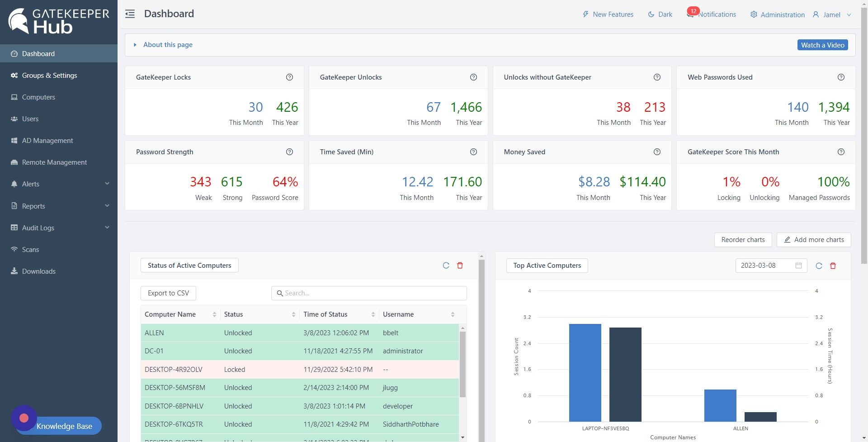Export active computers to CSV
The height and width of the screenshot is (442, 868).
click(168, 293)
